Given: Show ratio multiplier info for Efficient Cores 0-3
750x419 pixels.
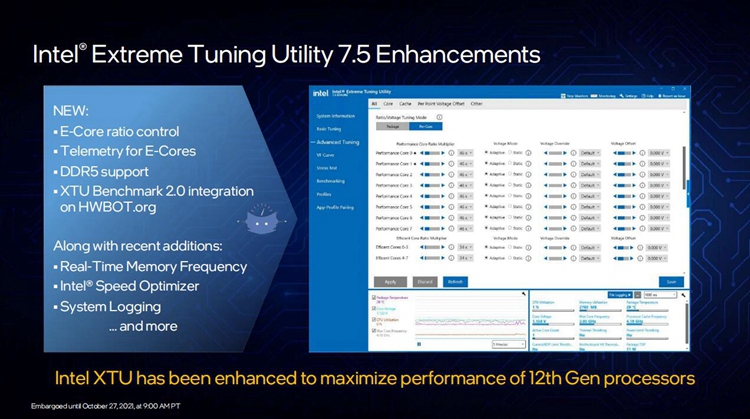Looking at the screenshot, I should pyautogui.click(x=451, y=247).
